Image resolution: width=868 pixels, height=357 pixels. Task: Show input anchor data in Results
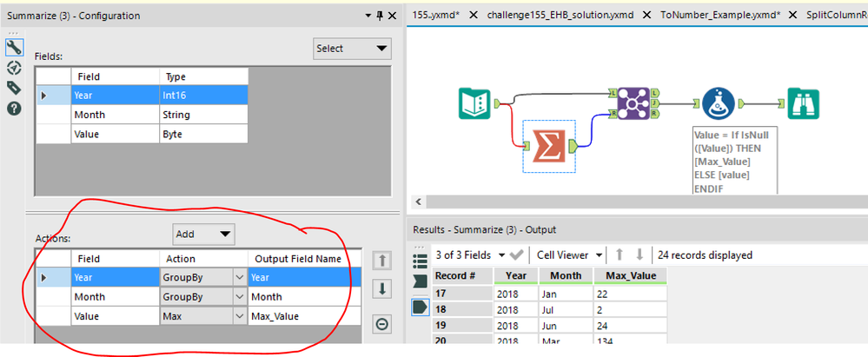421,281
